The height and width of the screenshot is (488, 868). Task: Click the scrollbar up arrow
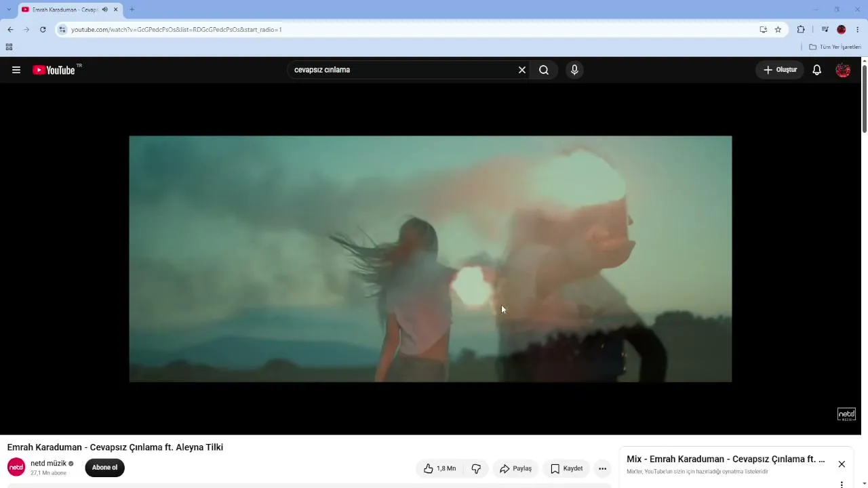865,61
